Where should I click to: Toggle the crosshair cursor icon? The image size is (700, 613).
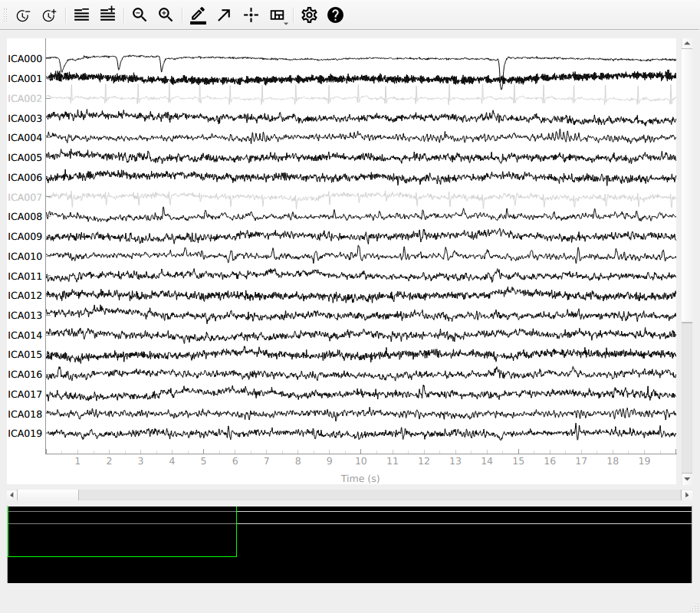point(251,15)
